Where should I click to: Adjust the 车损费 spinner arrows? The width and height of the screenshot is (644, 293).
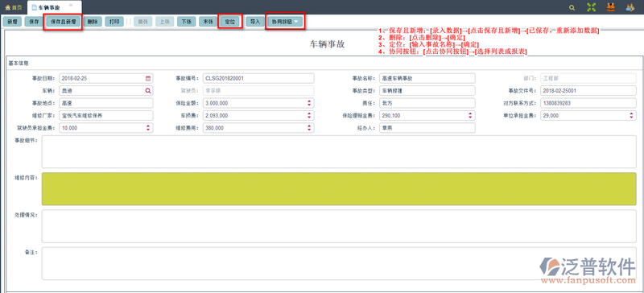309,115
